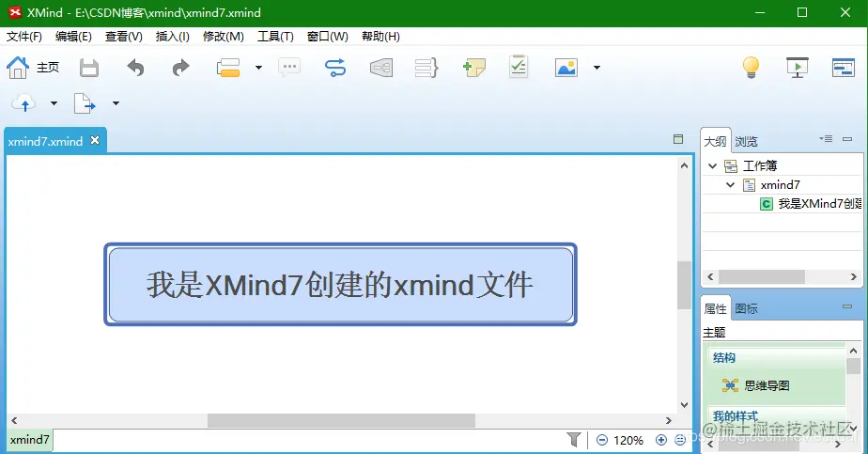
Task: Click the 结构 section header
Action: click(x=724, y=358)
